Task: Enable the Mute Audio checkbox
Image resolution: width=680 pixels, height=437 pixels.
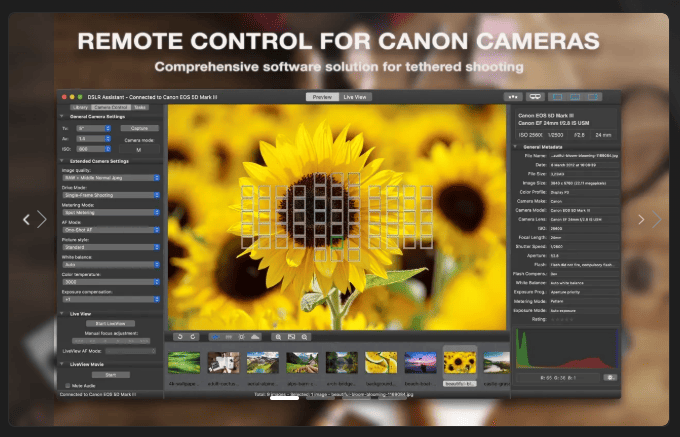Action: (68, 385)
